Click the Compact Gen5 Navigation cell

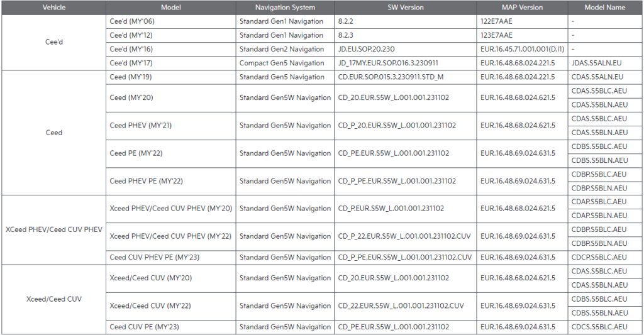coord(285,63)
